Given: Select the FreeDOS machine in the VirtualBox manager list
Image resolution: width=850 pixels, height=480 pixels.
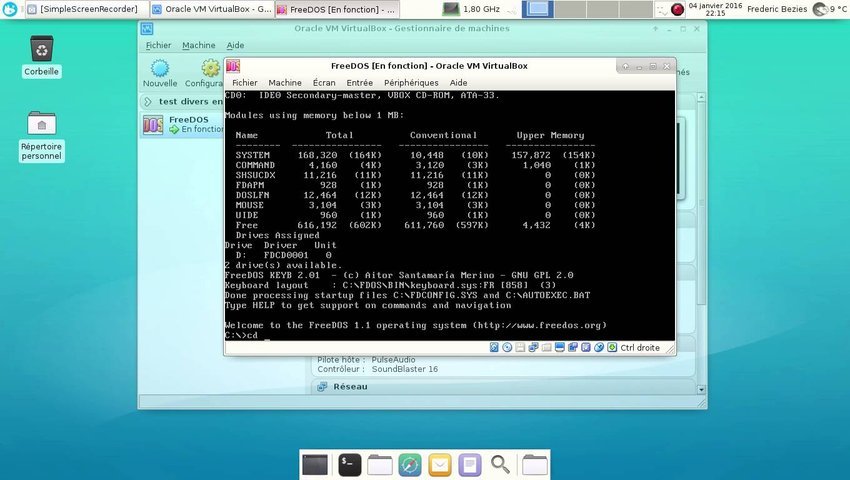Looking at the screenshot, I should click(182, 125).
